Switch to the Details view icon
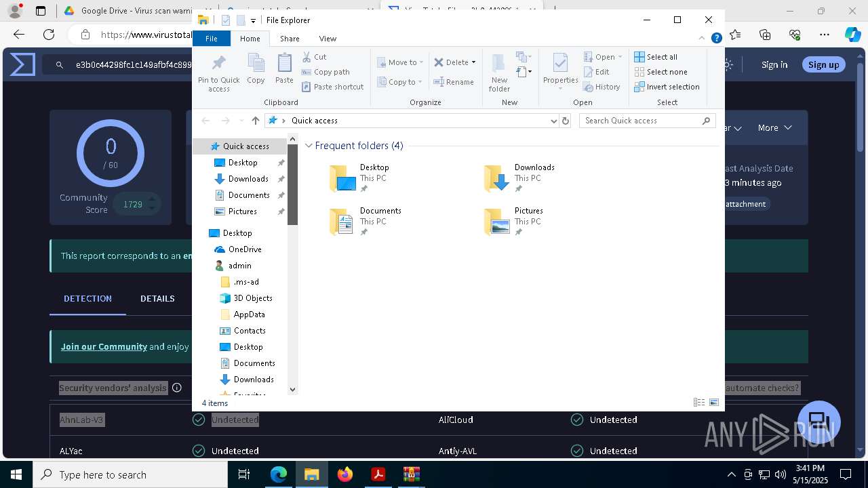This screenshot has width=868, height=488. [699, 403]
